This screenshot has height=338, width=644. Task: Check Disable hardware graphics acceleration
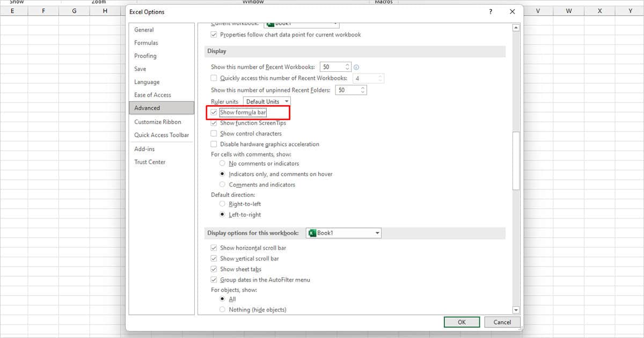(x=214, y=144)
